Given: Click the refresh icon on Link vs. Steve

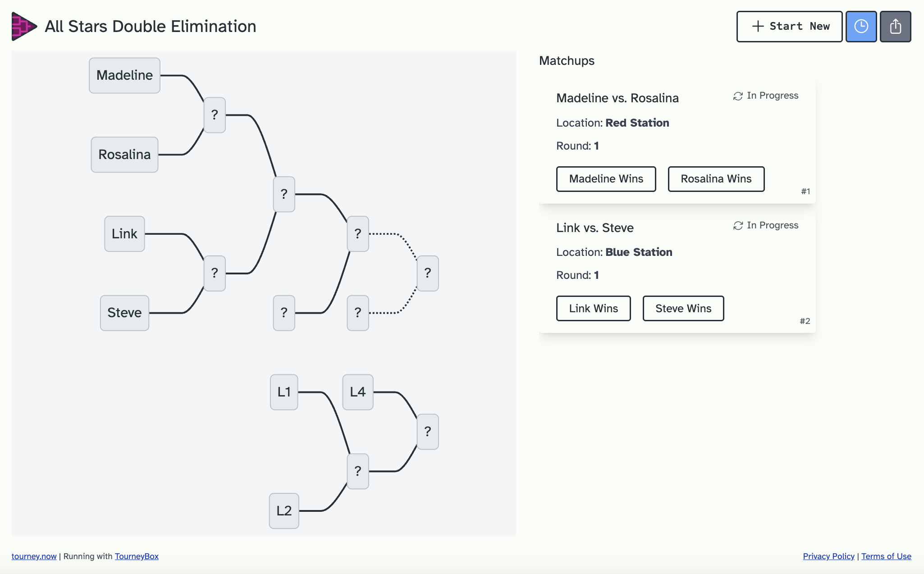Looking at the screenshot, I should [737, 225].
